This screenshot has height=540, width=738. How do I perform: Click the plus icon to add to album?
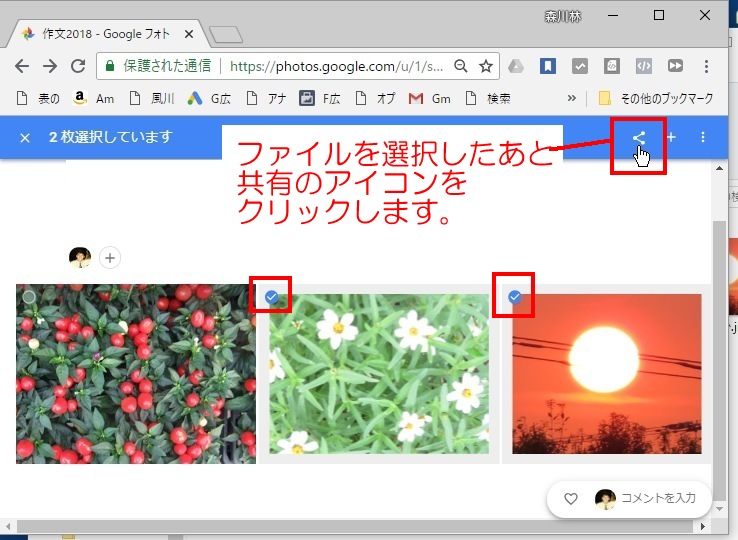[671, 137]
